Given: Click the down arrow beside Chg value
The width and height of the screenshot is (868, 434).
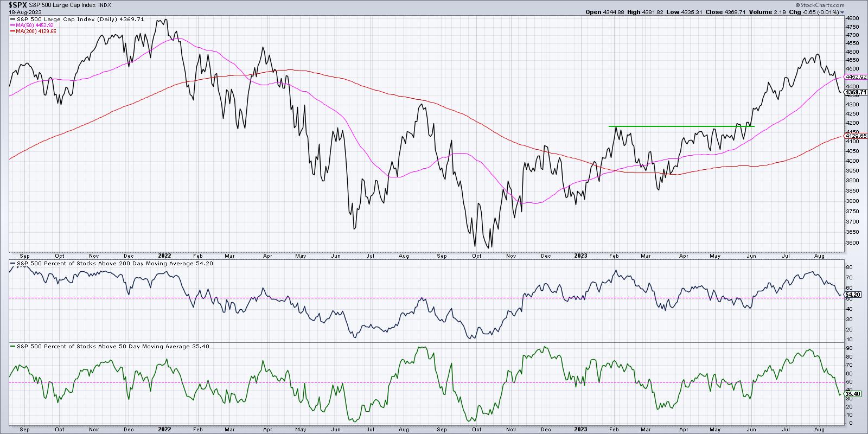Looking at the screenshot, I should pyautogui.click(x=842, y=11).
